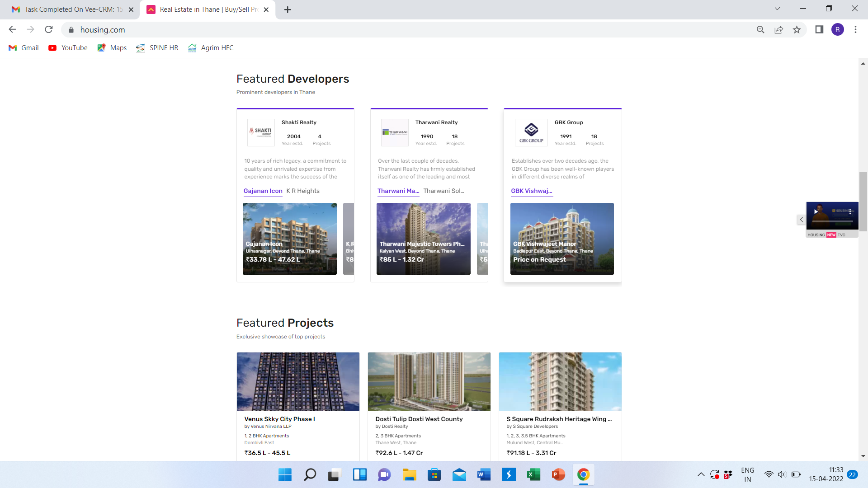Close the Real Estate in Thane tab

click(266, 9)
